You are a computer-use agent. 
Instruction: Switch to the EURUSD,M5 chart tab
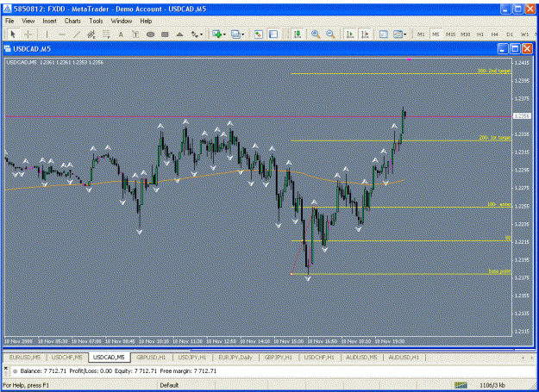25,358
